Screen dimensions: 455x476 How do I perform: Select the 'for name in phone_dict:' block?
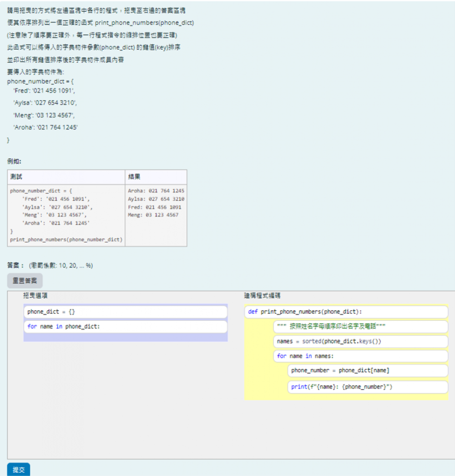coord(125,327)
